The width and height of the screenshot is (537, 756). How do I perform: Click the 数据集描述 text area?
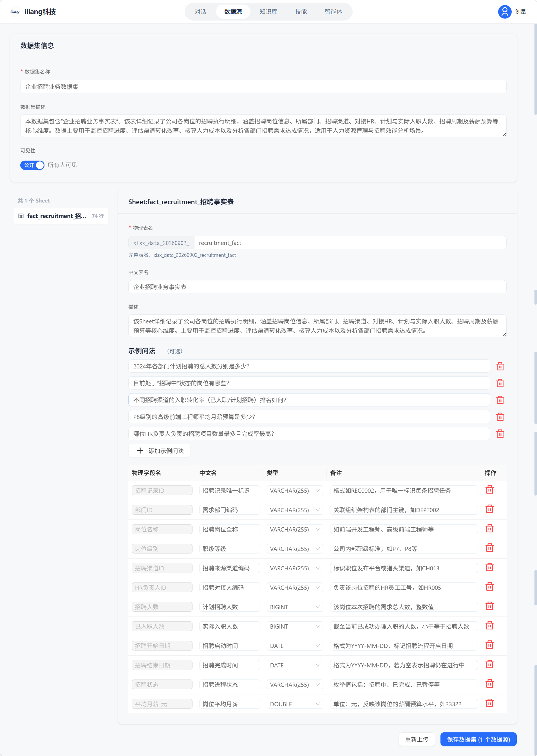(x=263, y=126)
